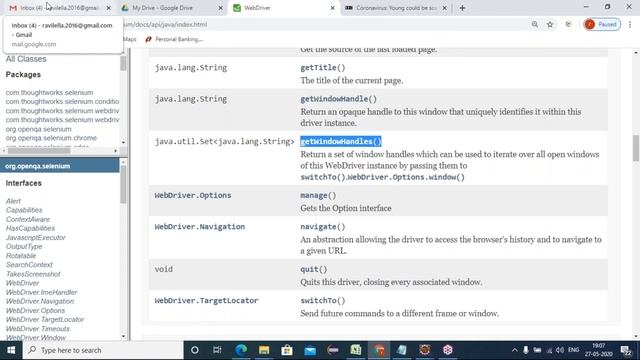This screenshot has width=640, height=360.
Task: Close the WebDriver tab
Action: 332,8
